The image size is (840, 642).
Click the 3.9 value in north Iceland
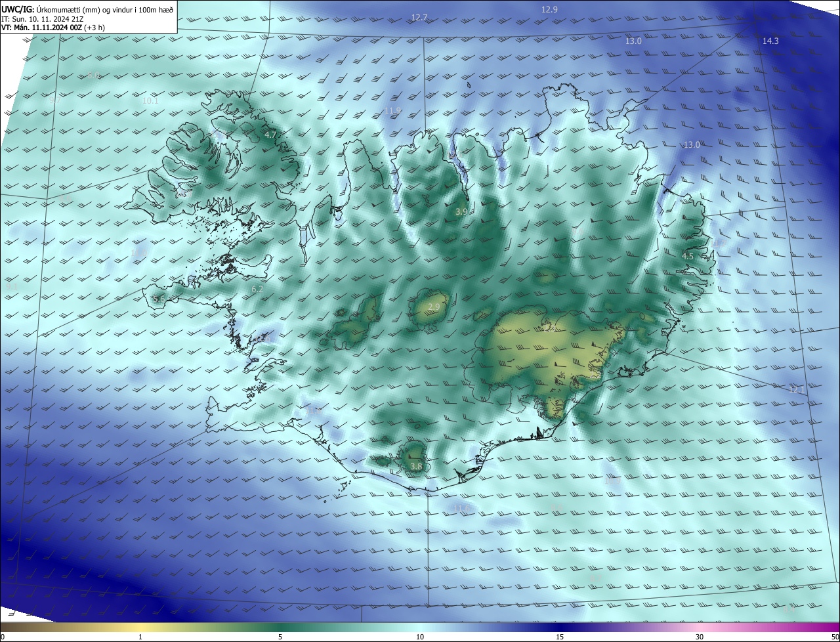461,211
